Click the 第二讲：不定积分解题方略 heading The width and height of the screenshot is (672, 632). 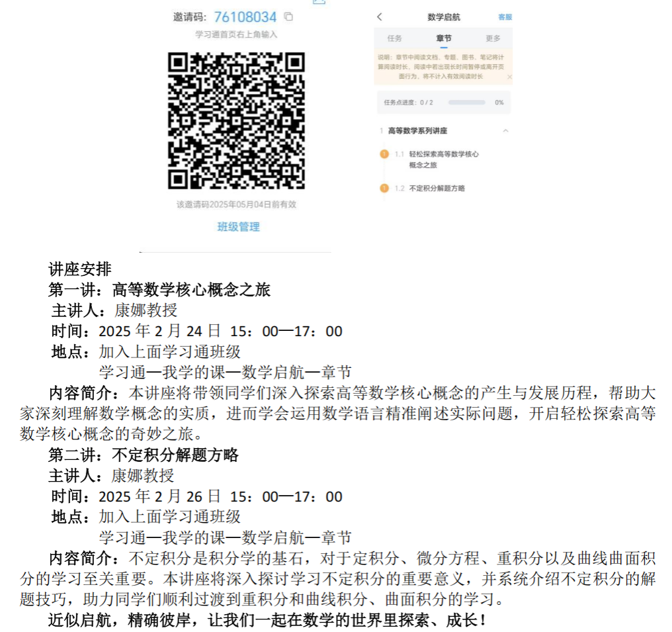point(143,455)
